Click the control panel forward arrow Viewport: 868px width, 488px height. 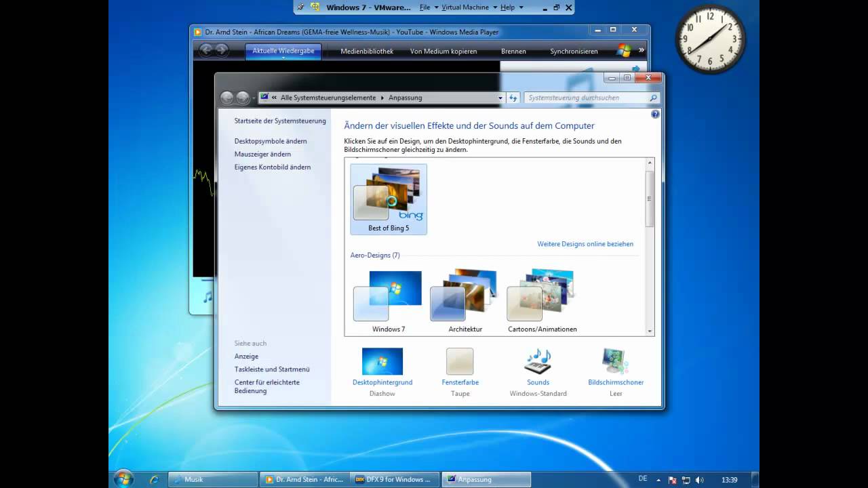click(x=243, y=98)
